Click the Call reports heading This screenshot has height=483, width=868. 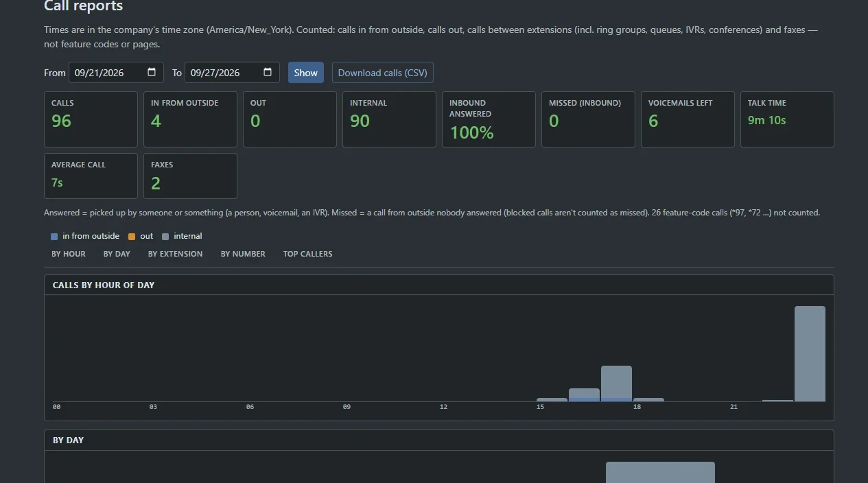83,6
